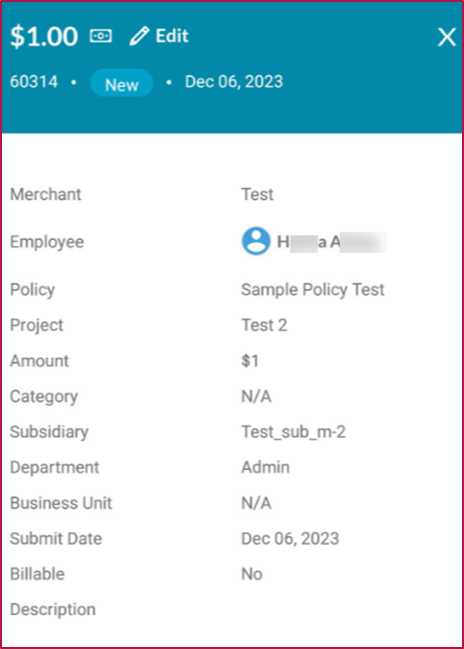Click the cash payment icon beside $1.00
Screen dimensions: 464x649
pyautogui.click(x=101, y=36)
